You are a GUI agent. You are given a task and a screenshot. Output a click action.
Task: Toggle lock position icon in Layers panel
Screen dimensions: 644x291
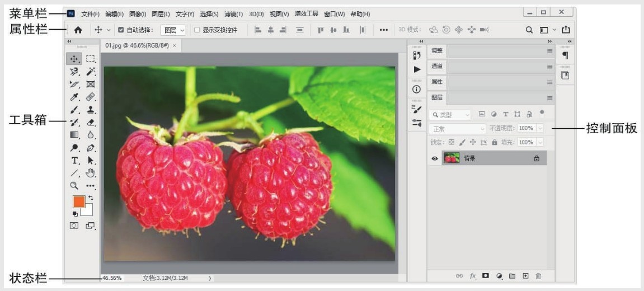click(473, 142)
